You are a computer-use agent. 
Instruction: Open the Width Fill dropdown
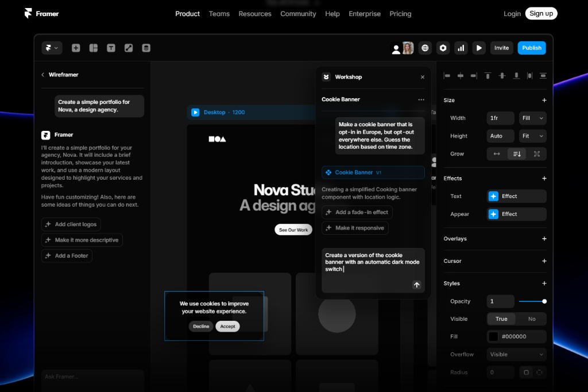point(532,118)
